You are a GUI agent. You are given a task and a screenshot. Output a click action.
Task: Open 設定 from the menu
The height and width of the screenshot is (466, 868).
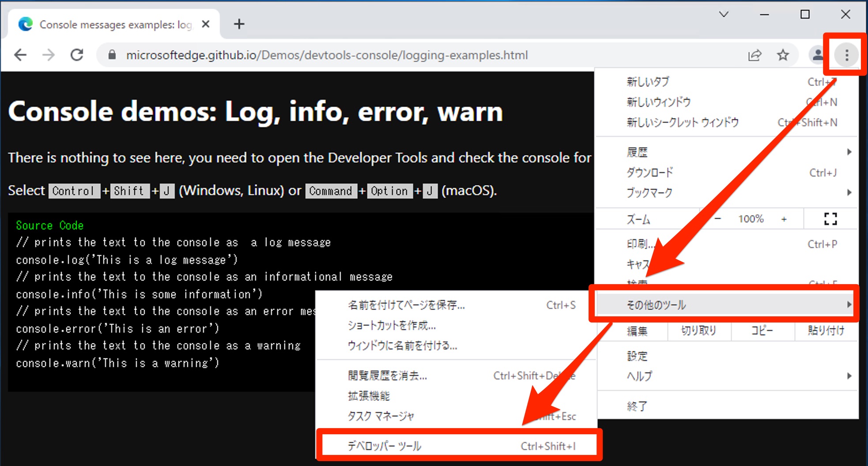click(x=637, y=355)
